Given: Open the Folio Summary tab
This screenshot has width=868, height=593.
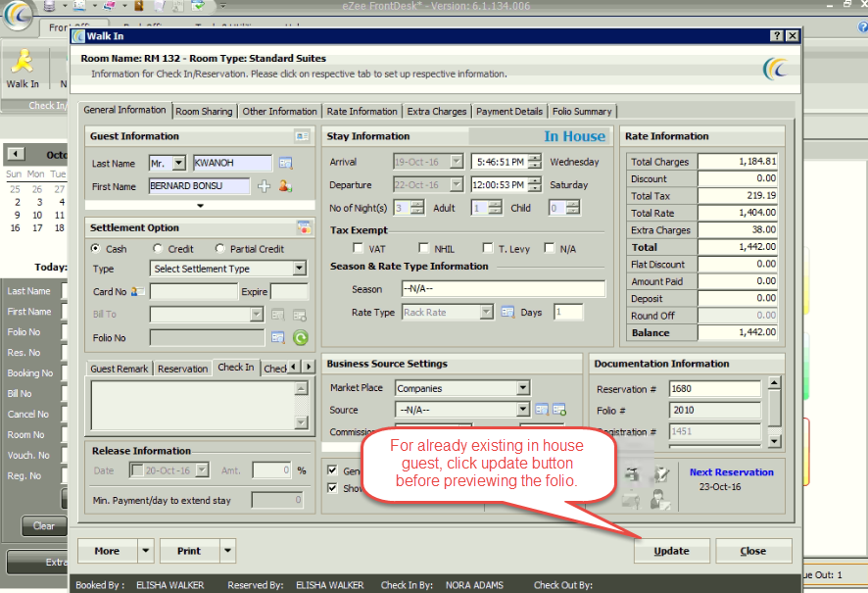Looking at the screenshot, I should pos(582,112).
